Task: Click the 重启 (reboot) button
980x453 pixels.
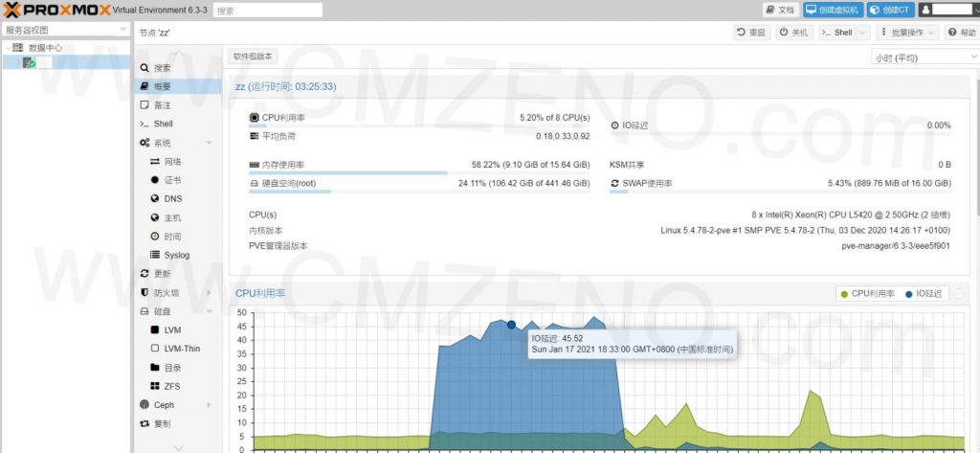Action: pyautogui.click(x=751, y=33)
